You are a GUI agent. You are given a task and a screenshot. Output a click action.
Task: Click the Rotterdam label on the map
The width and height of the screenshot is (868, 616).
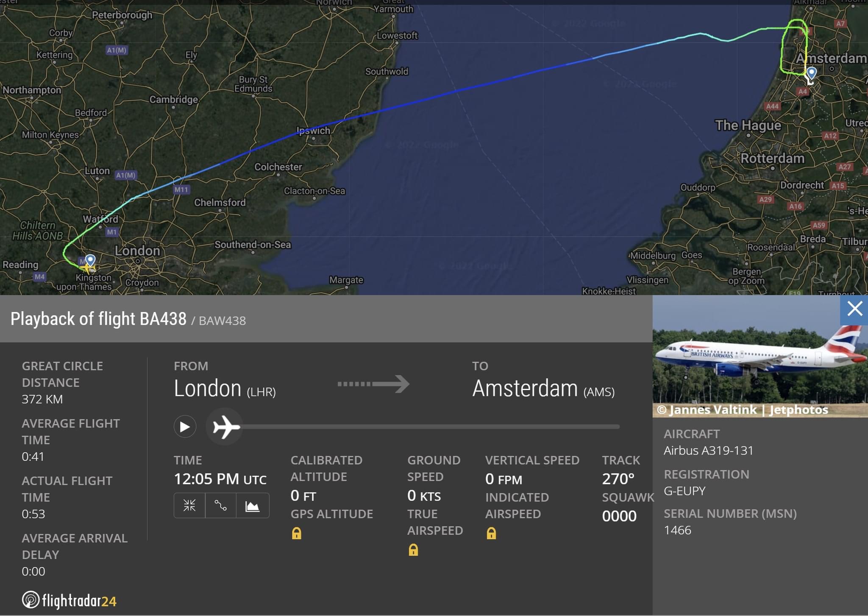[x=772, y=158]
